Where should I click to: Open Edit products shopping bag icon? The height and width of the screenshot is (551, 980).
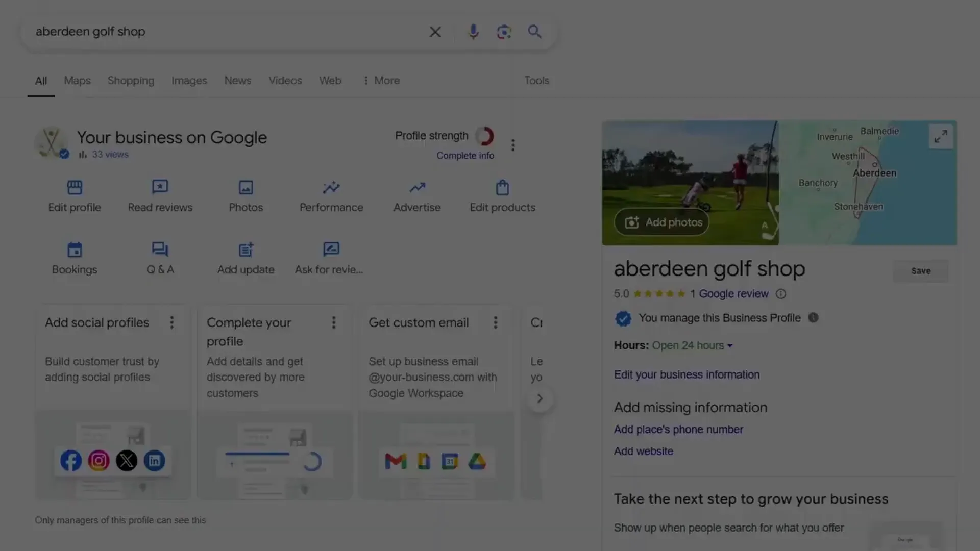pyautogui.click(x=502, y=187)
